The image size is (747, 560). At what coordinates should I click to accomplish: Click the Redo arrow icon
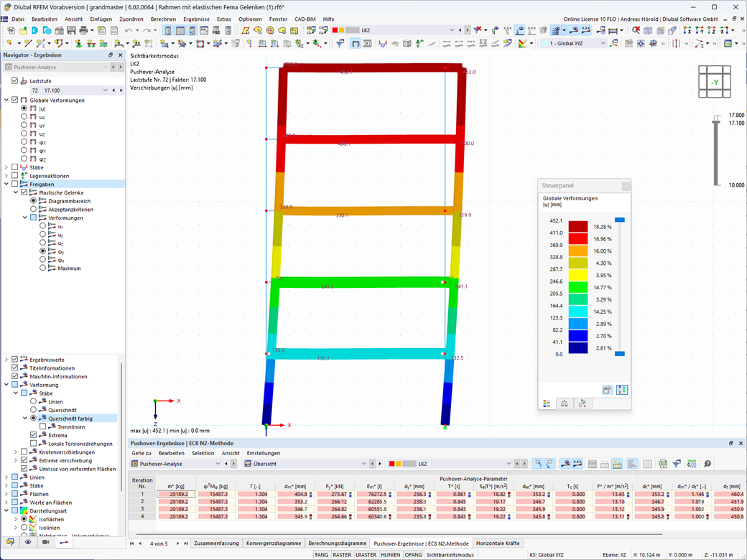point(147,30)
